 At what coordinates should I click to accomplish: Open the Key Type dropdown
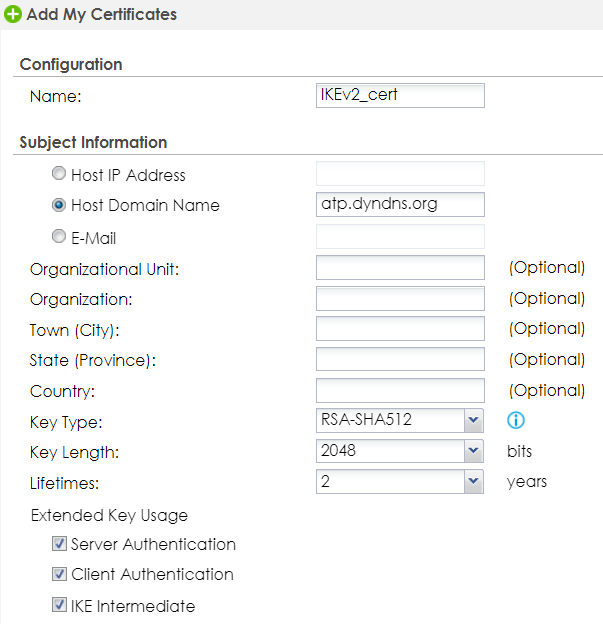tap(473, 420)
